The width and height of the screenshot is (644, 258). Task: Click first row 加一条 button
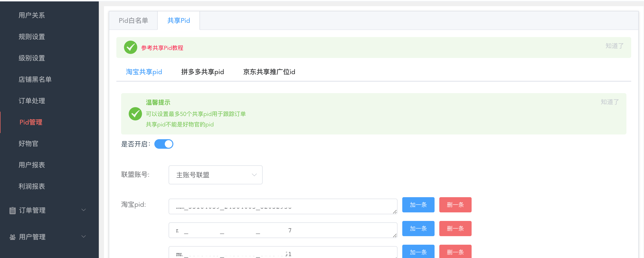(x=418, y=205)
